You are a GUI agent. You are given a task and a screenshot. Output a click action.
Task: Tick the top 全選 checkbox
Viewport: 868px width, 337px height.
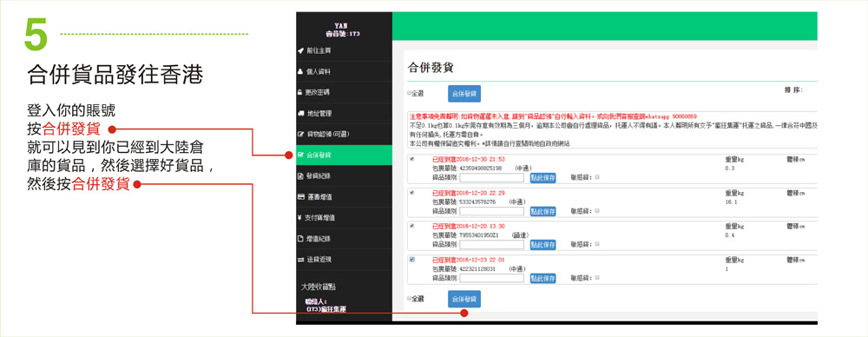[409, 93]
